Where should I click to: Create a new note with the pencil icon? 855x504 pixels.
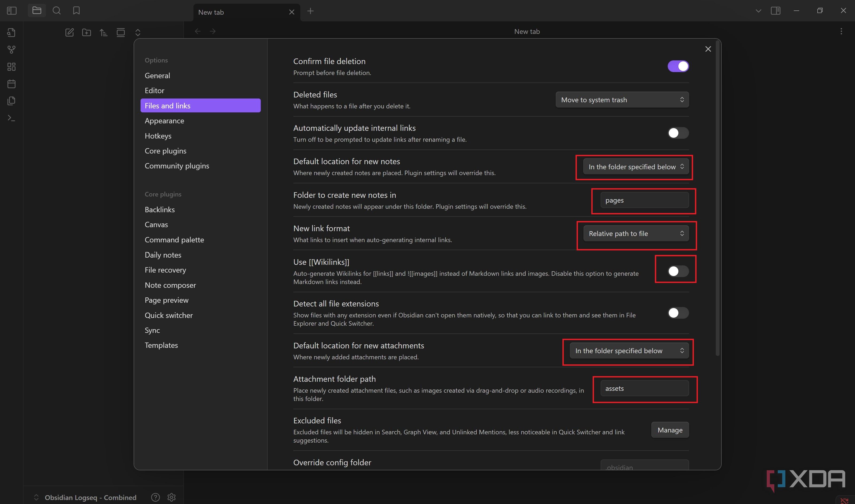[x=69, y=32]
